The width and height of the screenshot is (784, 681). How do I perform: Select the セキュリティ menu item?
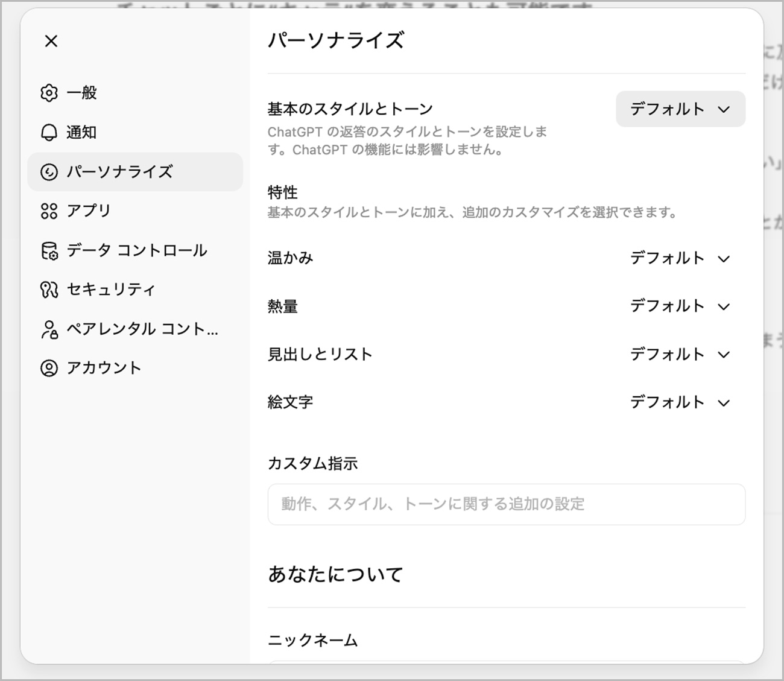tap(111, 290)
